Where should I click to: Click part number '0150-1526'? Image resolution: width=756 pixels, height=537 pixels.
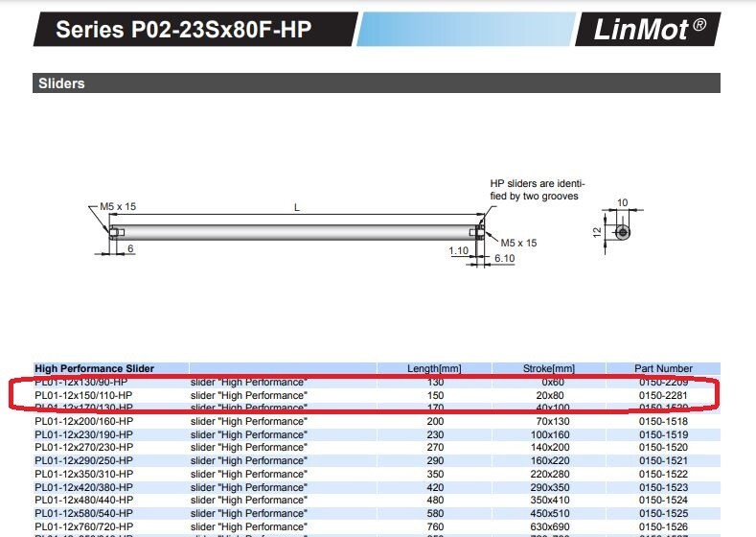click(x=663, y=526)
